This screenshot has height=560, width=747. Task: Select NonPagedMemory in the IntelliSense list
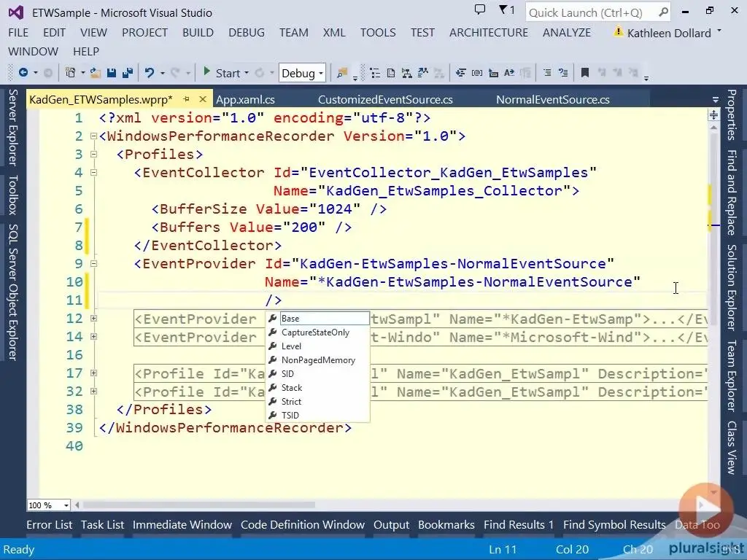point(318,360)
